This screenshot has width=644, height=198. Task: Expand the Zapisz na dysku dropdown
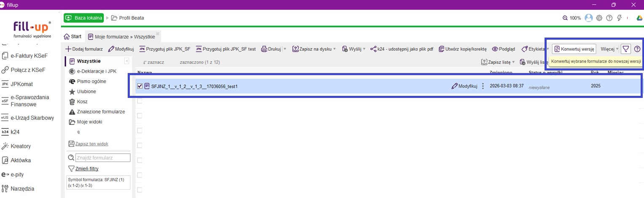click(x=334, y=49)
